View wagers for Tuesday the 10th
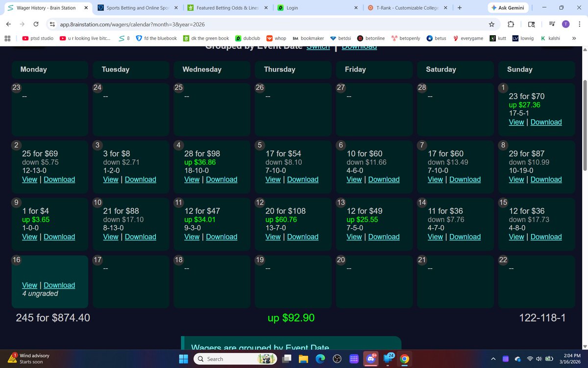 tap(111, 237)
